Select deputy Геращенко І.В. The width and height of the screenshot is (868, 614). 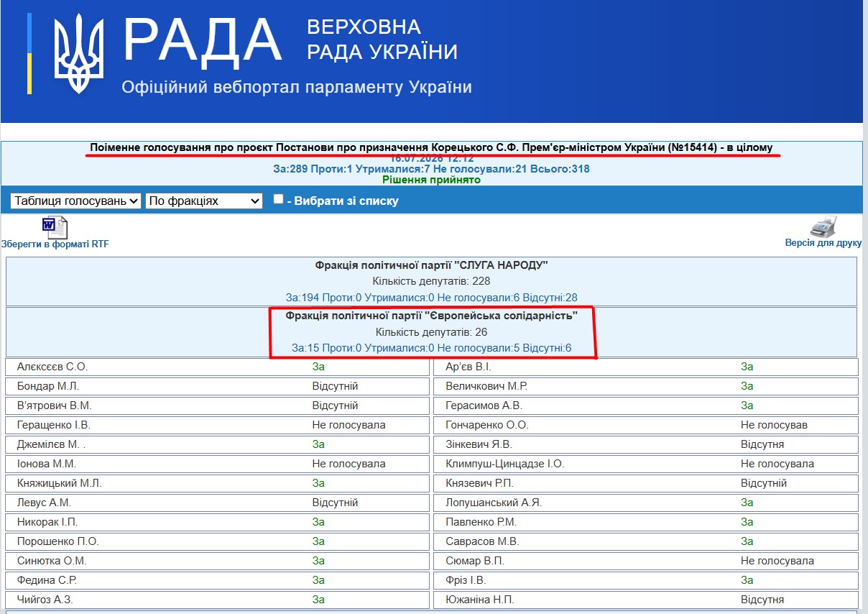click(53, 425)
